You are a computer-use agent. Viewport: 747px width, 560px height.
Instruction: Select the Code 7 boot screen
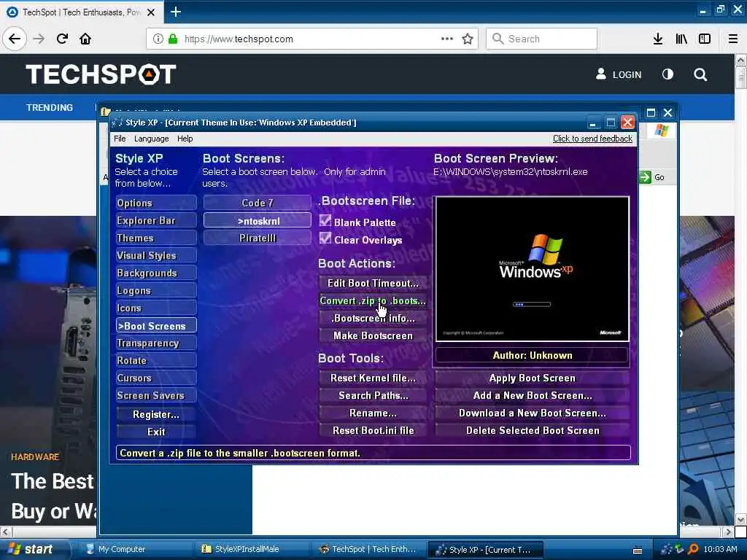(258, 203)
